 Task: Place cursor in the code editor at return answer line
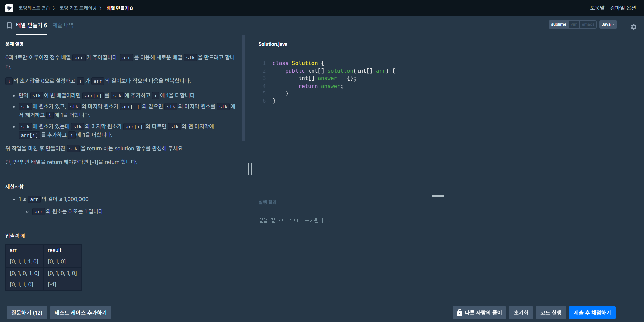coord(321,86)
